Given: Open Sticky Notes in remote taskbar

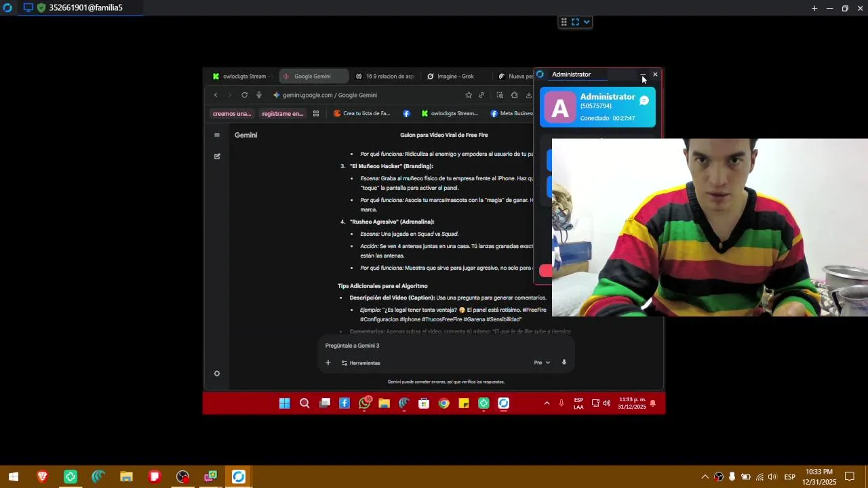Looking at the screenshot, I should 464,403.
